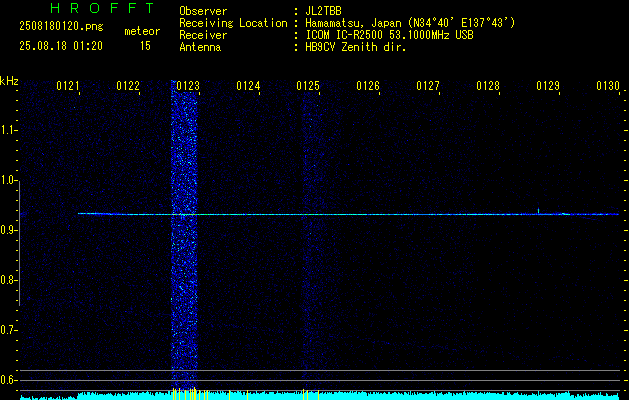This screenshot has width=629, height=400.
Task: Click the 0130 time marker
Action: (x=608, y=86)
